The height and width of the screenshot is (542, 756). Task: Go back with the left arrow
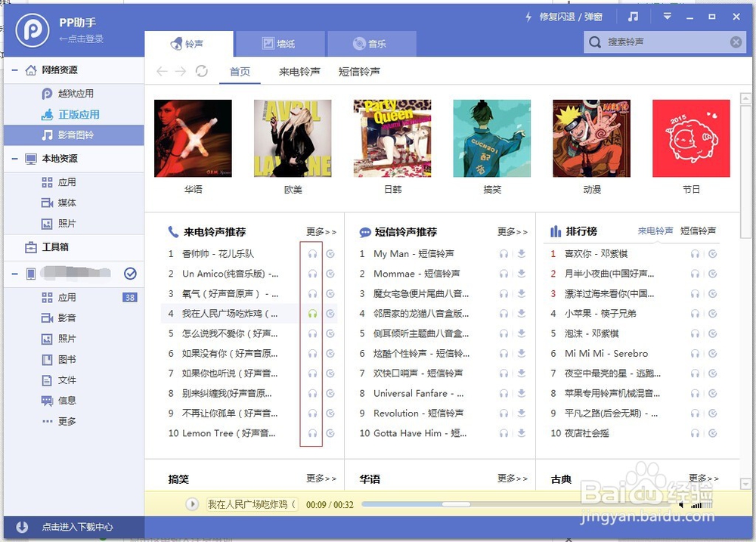162,71
